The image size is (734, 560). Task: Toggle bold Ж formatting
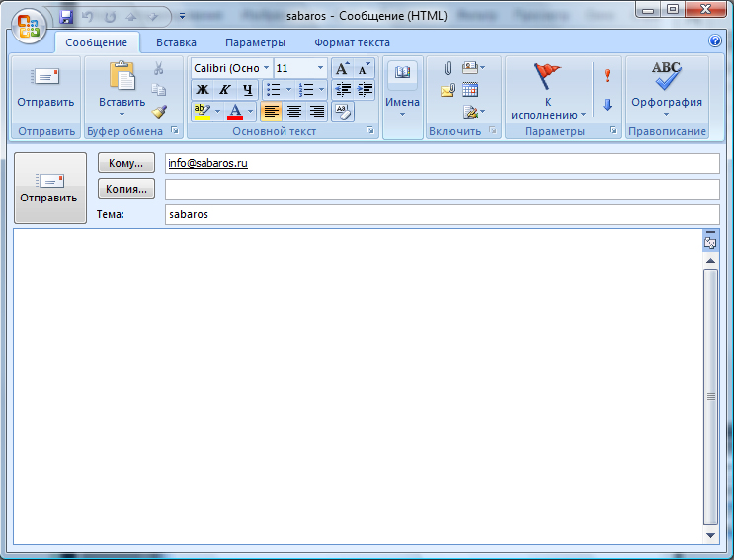point(203,89)
